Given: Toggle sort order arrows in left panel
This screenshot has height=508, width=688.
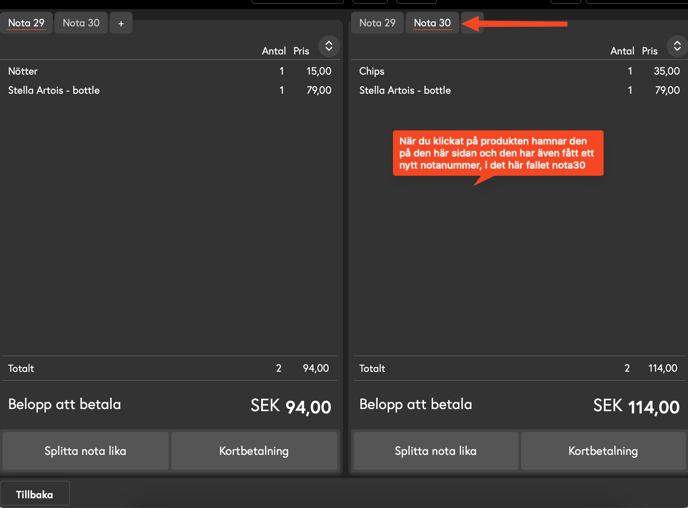Looking at the screenshot, I should (x=329, y=46).
